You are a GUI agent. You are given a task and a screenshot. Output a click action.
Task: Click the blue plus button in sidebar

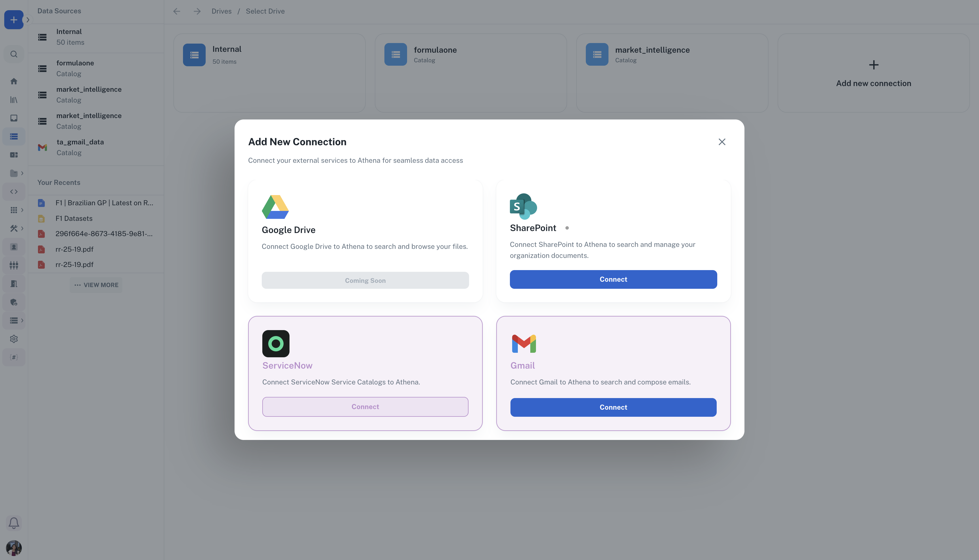pos(14,20)
